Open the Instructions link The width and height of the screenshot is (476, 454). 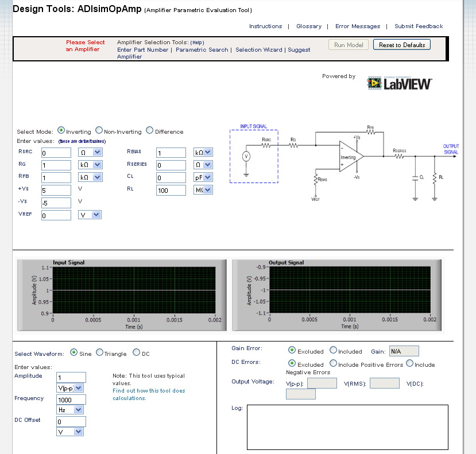tap(266, 26)
